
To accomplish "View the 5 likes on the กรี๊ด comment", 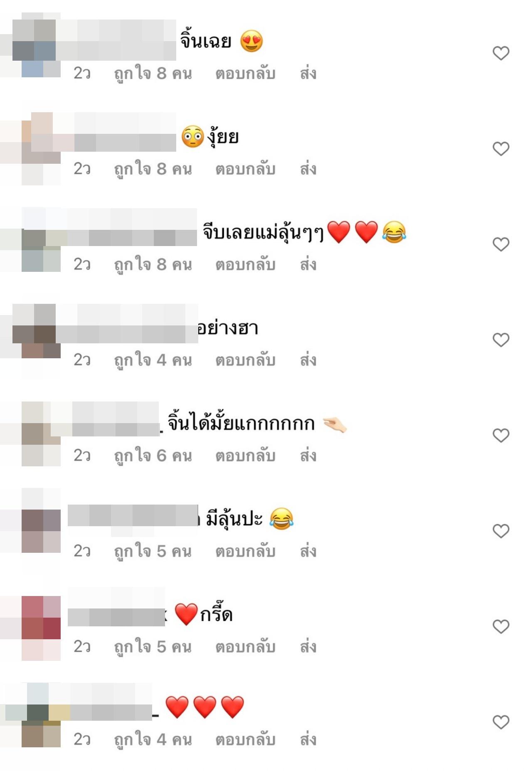I will click(x=153, y=647).
